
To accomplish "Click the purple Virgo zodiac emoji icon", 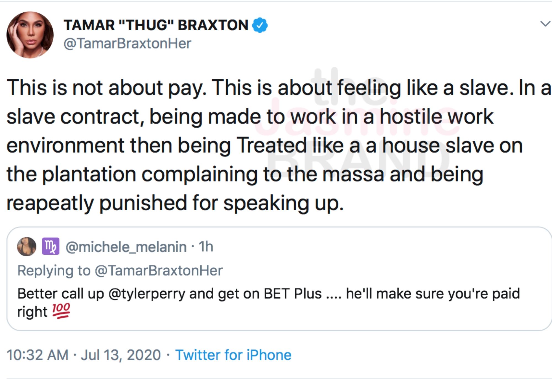I will (x=51, y=246).
